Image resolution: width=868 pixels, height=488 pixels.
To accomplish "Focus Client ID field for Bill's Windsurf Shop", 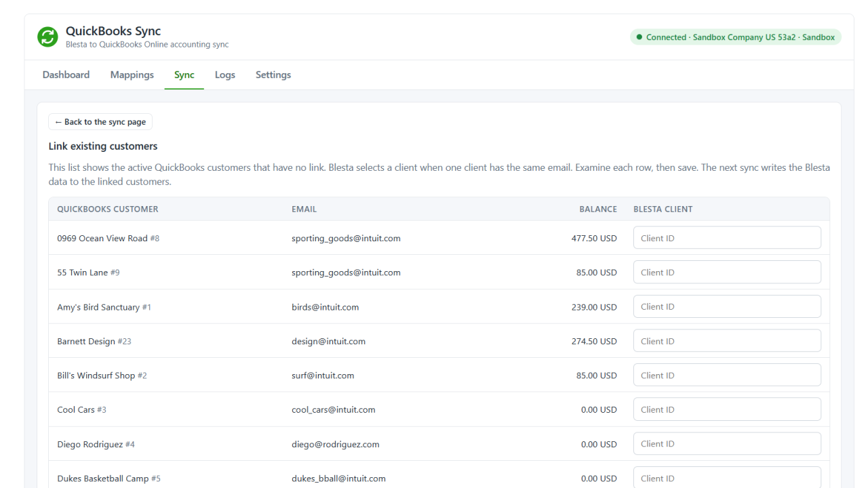I will [x=727, y=375].
